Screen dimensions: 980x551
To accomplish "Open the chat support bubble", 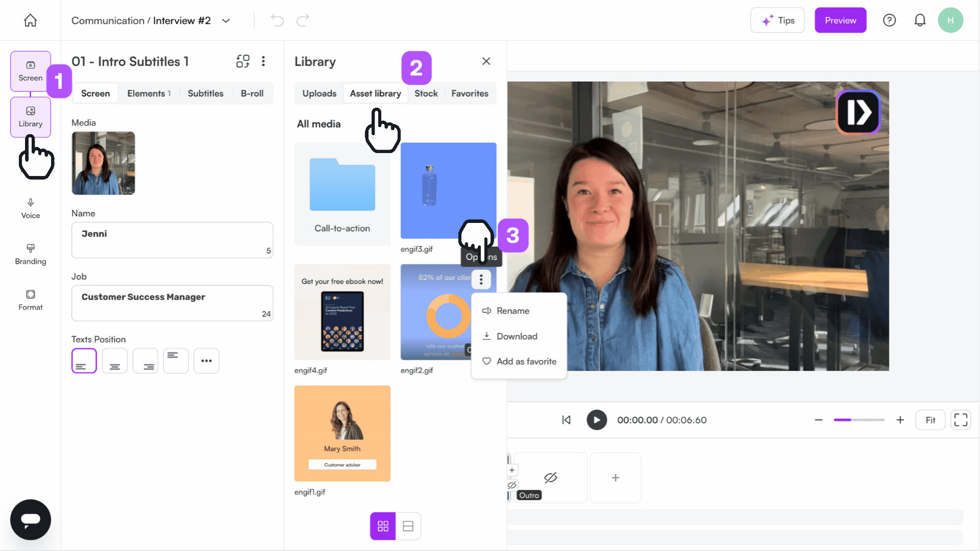I will coord(31,519).
